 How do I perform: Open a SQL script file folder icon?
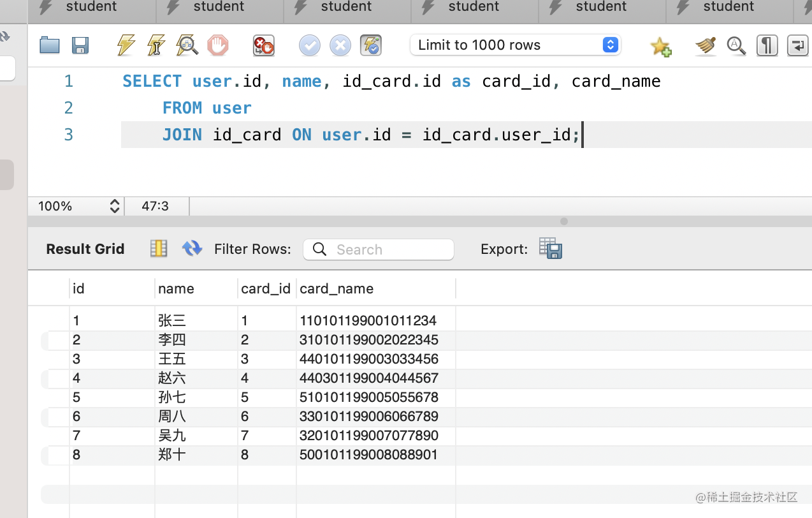[49, 45]
